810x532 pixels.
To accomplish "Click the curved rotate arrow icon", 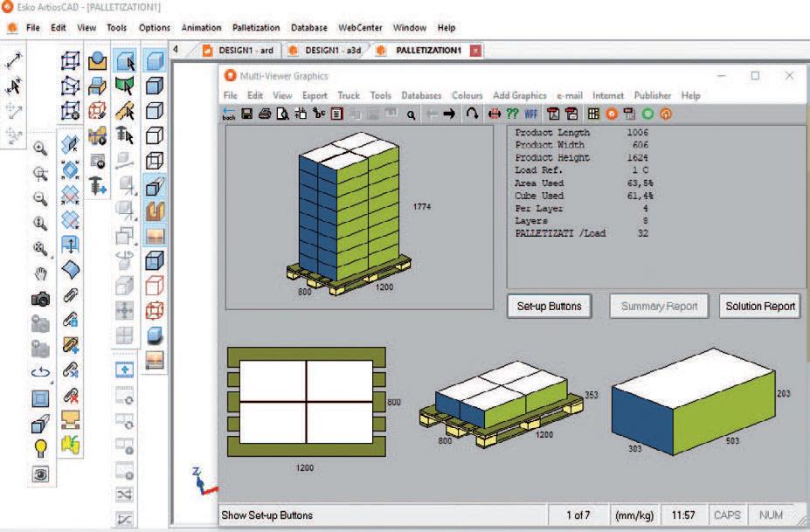I will [x=472, y=114].
